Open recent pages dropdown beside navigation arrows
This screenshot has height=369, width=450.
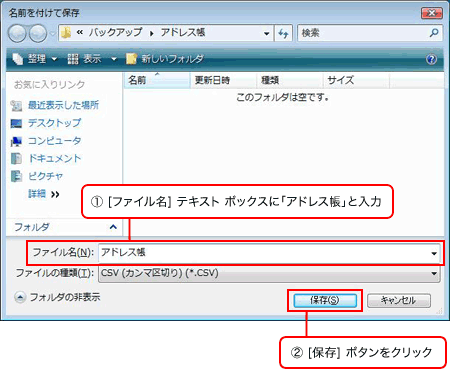(x=53, y=33)
